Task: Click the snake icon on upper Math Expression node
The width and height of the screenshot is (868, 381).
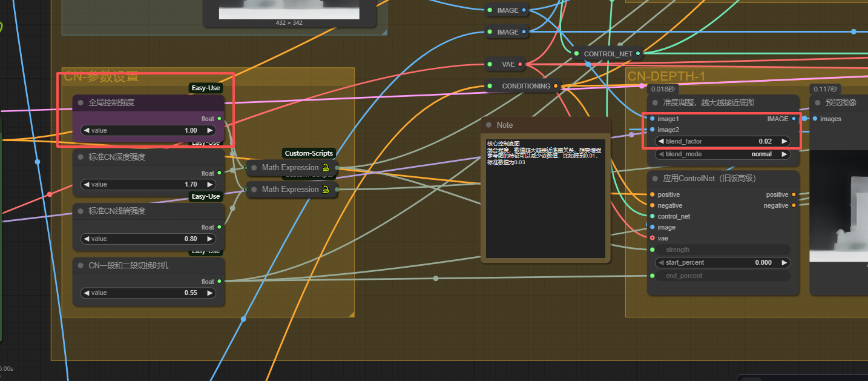Action: pos(326,168)
